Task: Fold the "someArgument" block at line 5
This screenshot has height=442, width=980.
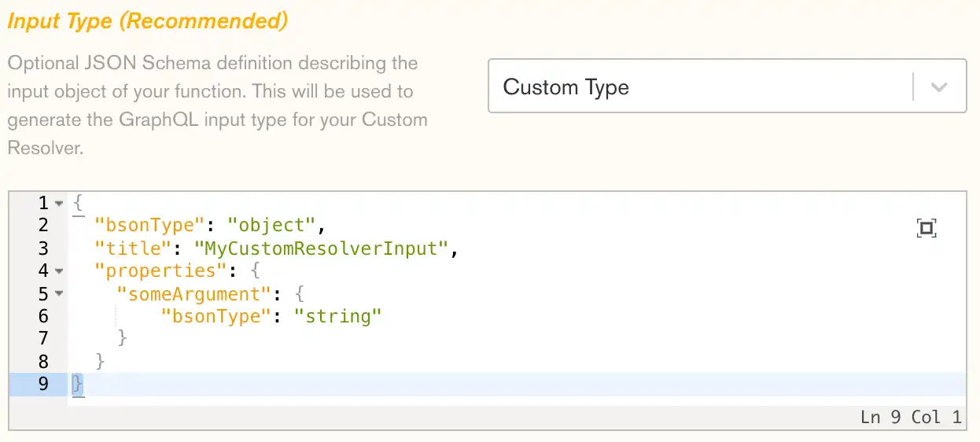Action: pos(59,294)
